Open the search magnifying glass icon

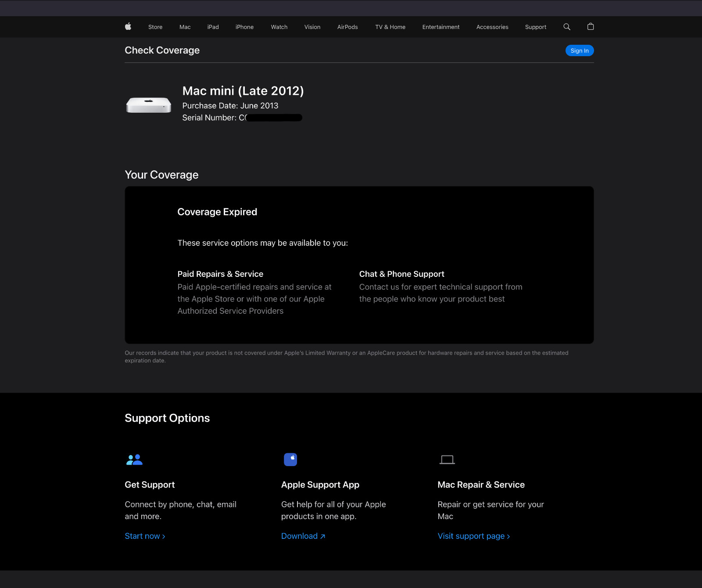[567, 27]
